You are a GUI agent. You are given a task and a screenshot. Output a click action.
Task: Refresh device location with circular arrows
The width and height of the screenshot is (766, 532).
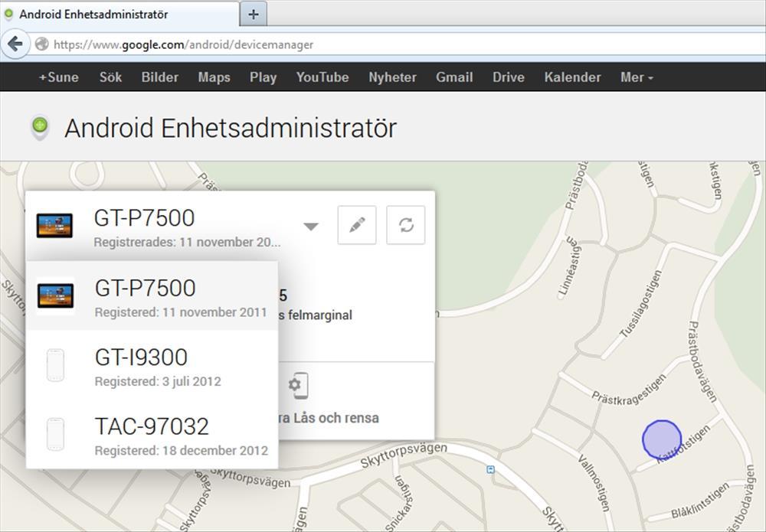click(x=406, y=225)
